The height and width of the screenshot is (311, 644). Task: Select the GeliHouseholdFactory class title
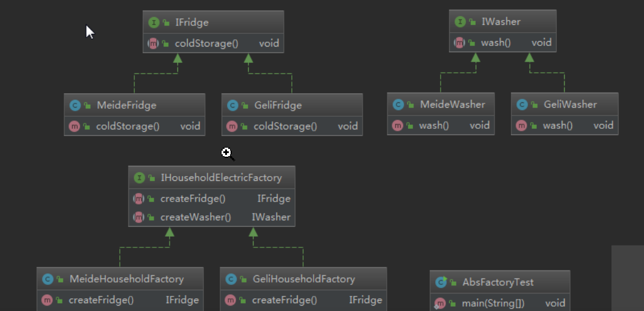click(303, 279)
